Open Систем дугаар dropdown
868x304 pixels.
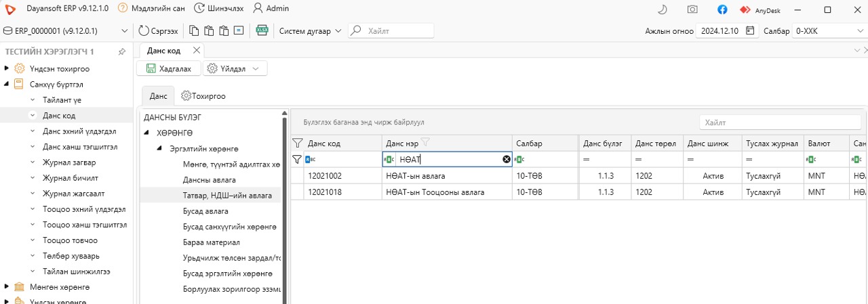coord(310,30)
